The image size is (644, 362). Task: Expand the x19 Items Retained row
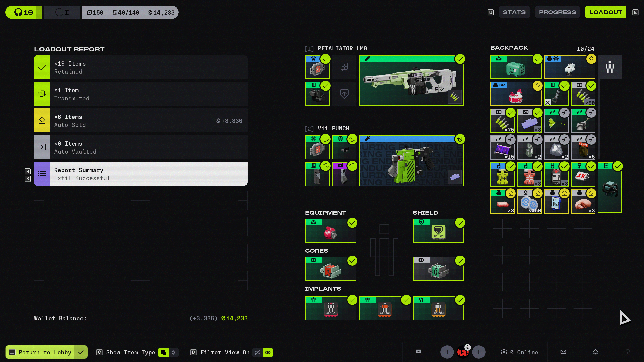141,67
